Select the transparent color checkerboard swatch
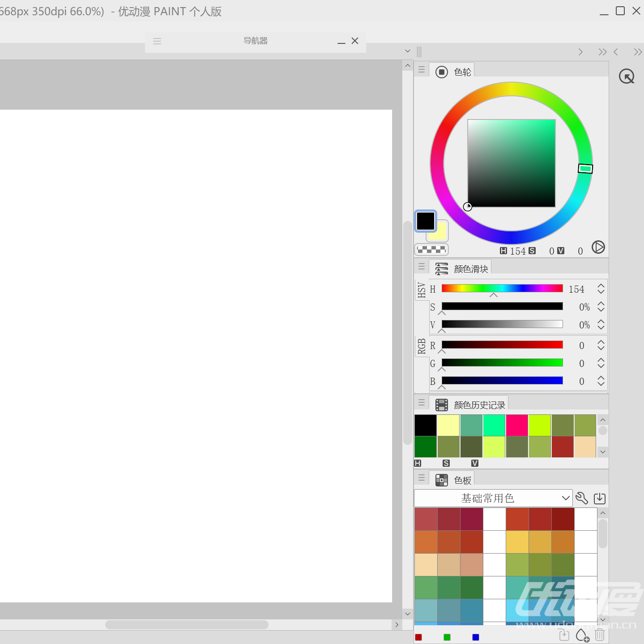Viewport: 644px width, 644px height. pos(431,249)
